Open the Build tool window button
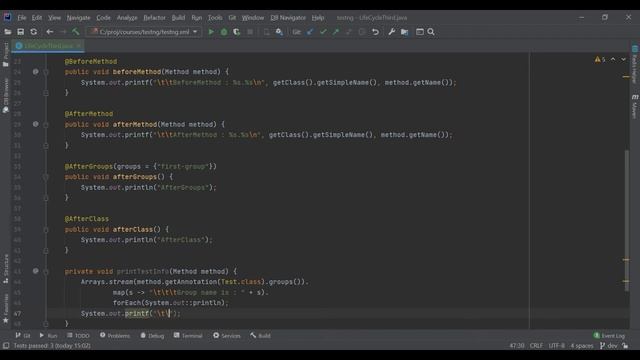 tap(260, 336)
